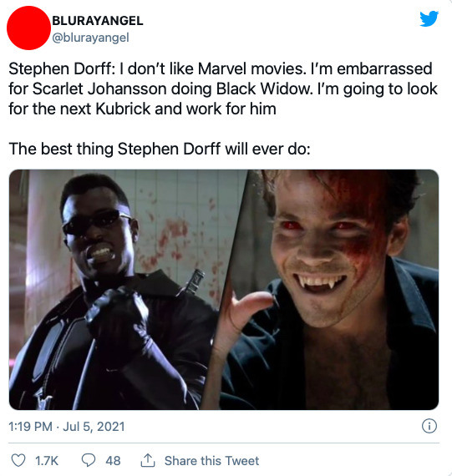Click the share arrow icon
Viewport: 452px width, 476px height.
coord(148,460)
